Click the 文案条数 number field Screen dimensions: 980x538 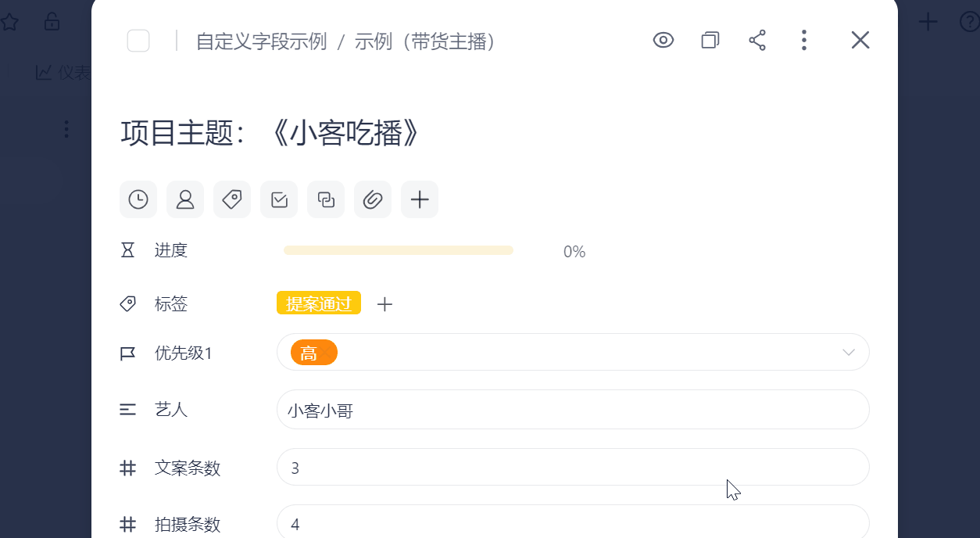tap(573, 468)
